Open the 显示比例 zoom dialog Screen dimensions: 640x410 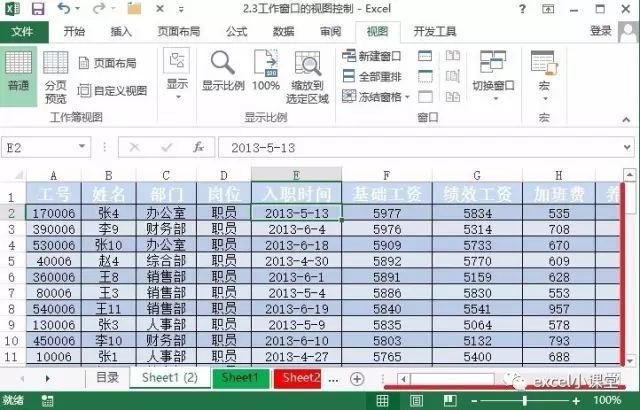(x=223, y=71)
